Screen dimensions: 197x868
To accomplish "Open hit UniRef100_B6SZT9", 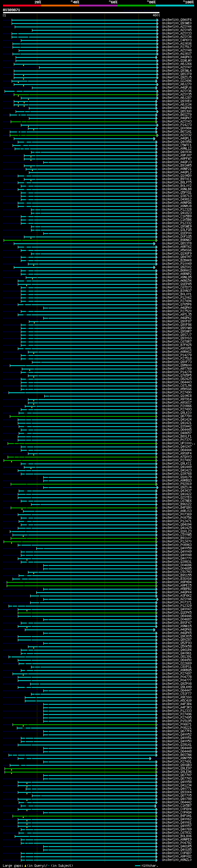I will 177,115.
